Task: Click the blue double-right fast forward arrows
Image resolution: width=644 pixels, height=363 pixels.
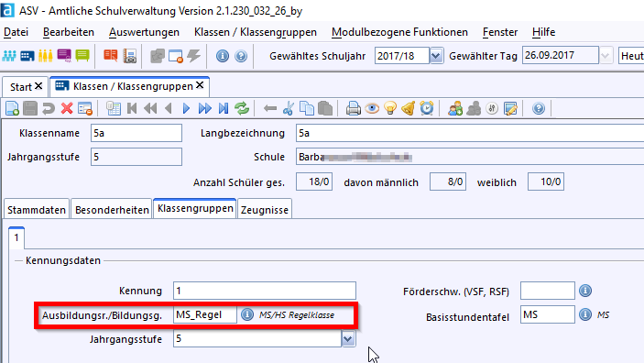Action: [205, 108]
